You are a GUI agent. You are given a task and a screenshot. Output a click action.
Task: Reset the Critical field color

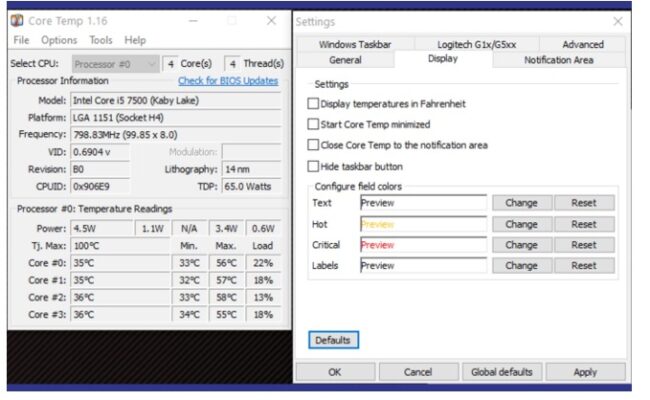pyautogui.click(x=584, y=245)
